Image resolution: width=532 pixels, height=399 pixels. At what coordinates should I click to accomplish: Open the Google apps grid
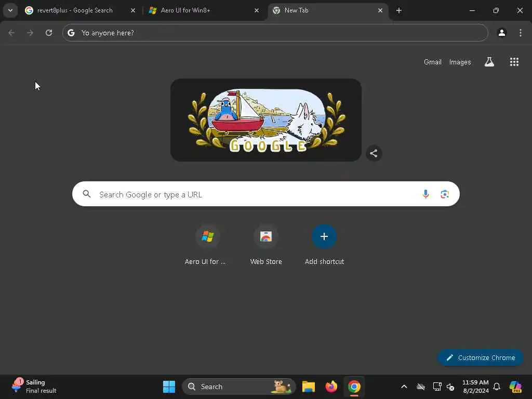tap(514, 62)
